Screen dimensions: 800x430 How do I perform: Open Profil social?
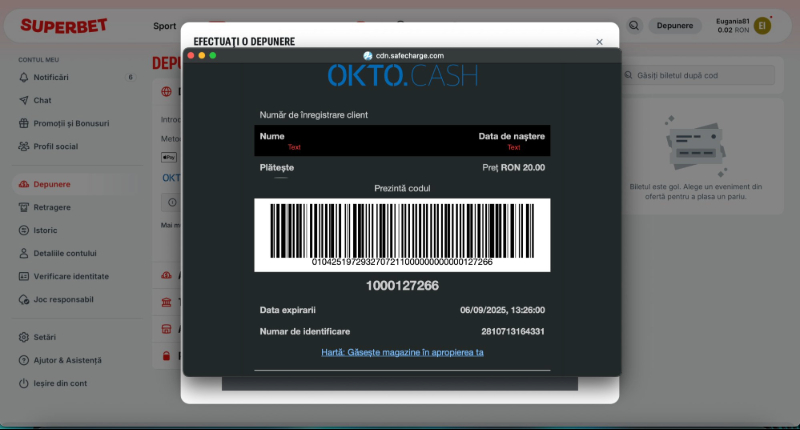tap(56, 146)
